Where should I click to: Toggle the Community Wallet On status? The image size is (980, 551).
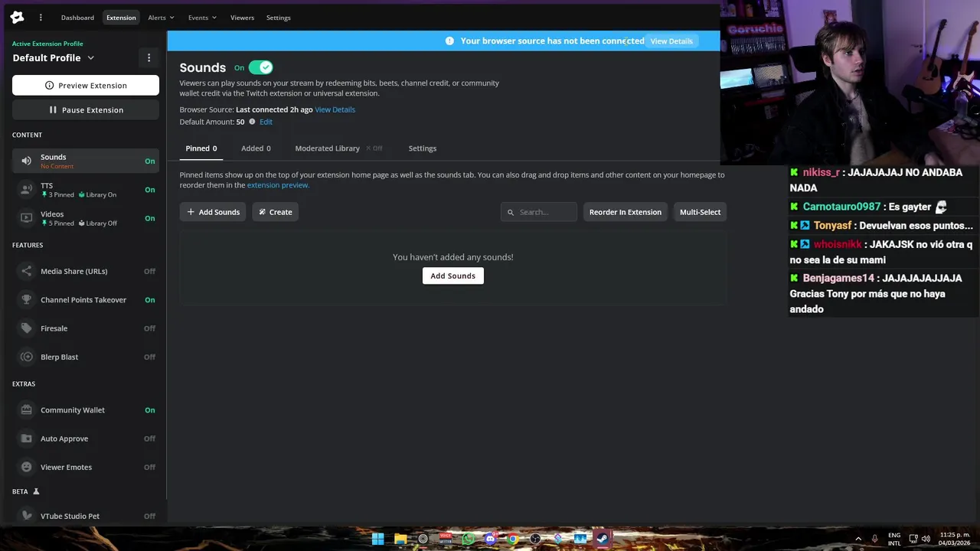pyautogui.click(x=150, y=410)
